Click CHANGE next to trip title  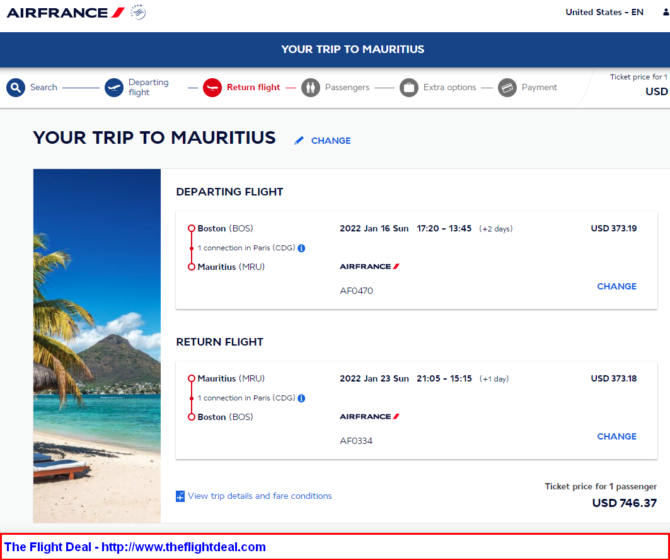click(x=331, y=141)
